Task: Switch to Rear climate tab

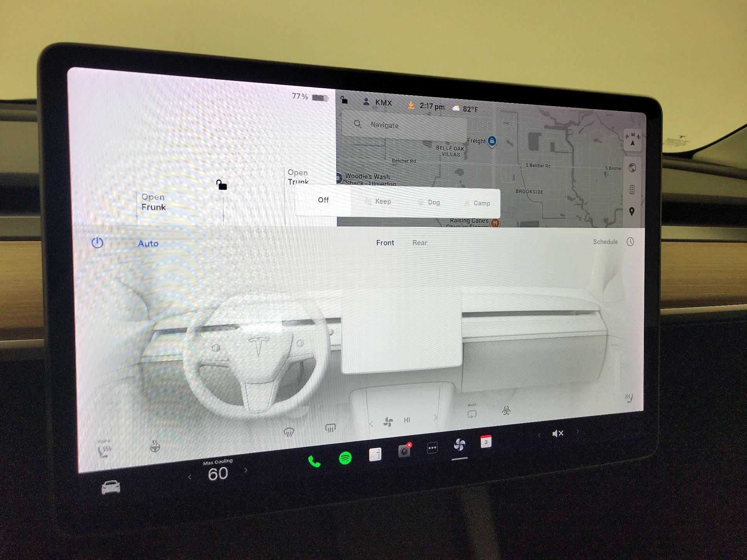Action: point(419,243)
